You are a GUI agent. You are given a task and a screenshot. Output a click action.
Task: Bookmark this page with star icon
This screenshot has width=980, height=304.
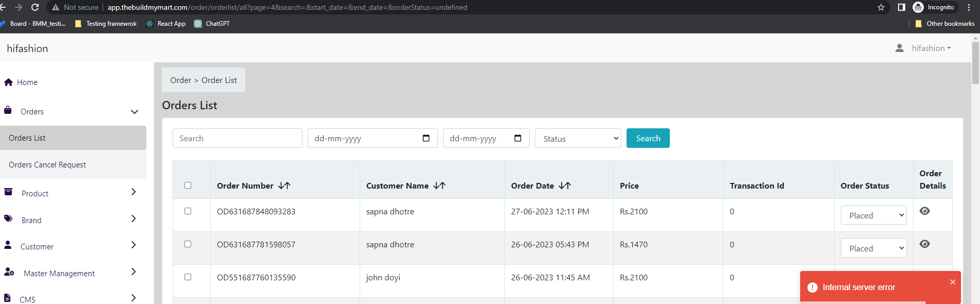click(x=881, y=7)
